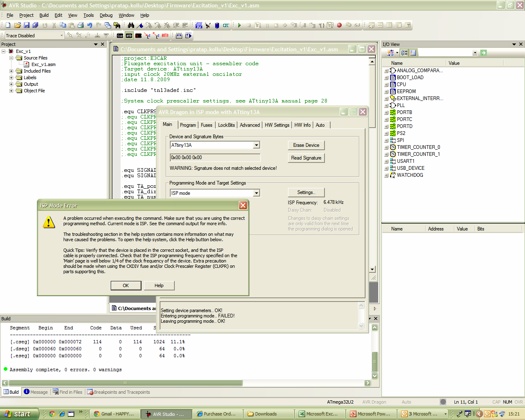Open the I/O View search dropdown arrow

pyautogui.click(x=475, y=53)
